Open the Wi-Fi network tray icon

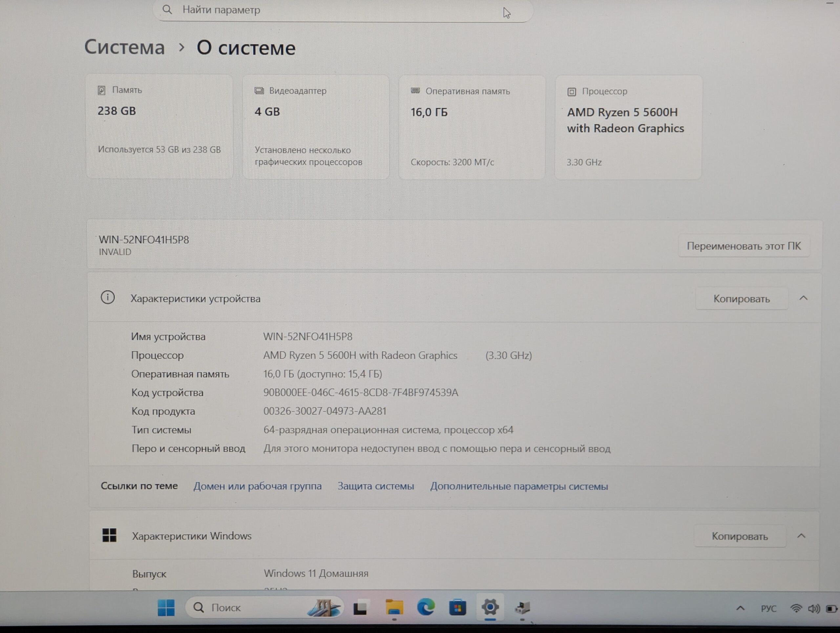click(x=796, y=609)
